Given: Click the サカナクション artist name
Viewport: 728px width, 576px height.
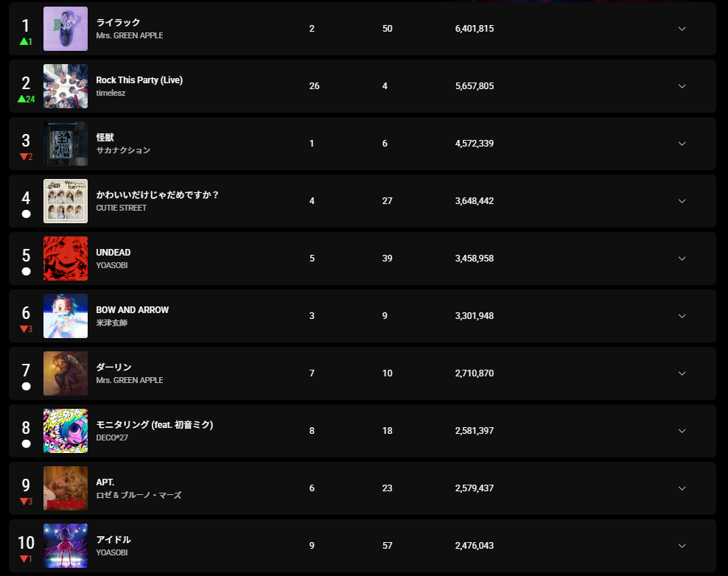Looking at the screenshot, I should coord(123,150).
